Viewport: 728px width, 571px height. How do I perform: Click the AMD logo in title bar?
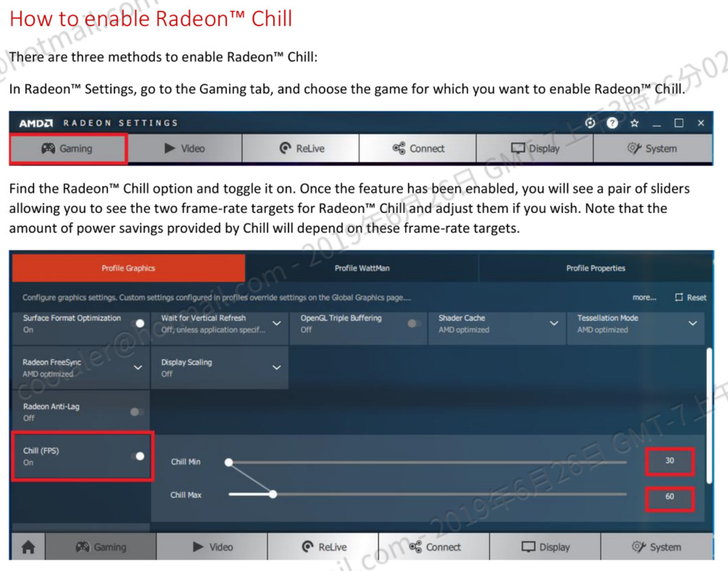point(36,123)
